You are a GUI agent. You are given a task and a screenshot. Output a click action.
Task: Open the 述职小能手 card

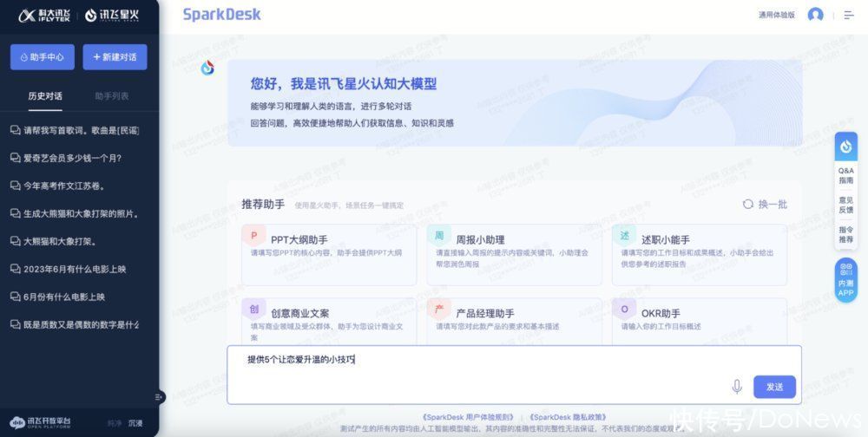coord(699,255)
